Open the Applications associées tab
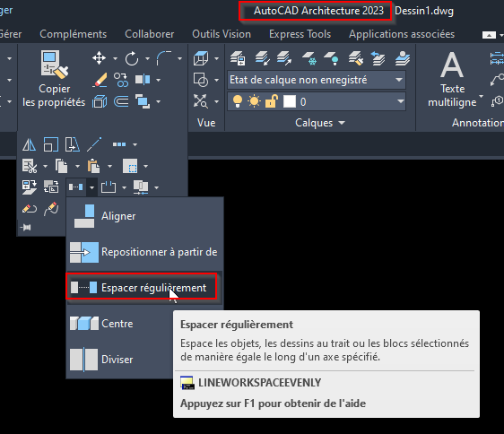This screenshot has width=504, height=434. coord(402,34)
